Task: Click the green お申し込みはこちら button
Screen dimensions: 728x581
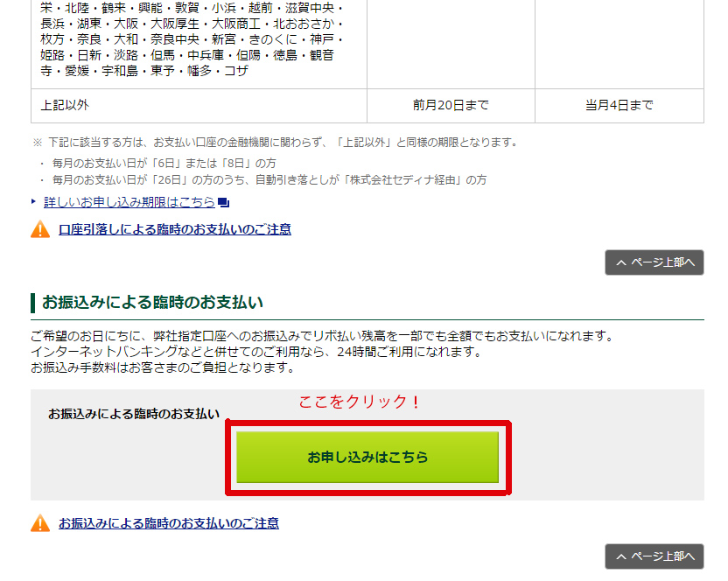Action: [x=367, y=457]
